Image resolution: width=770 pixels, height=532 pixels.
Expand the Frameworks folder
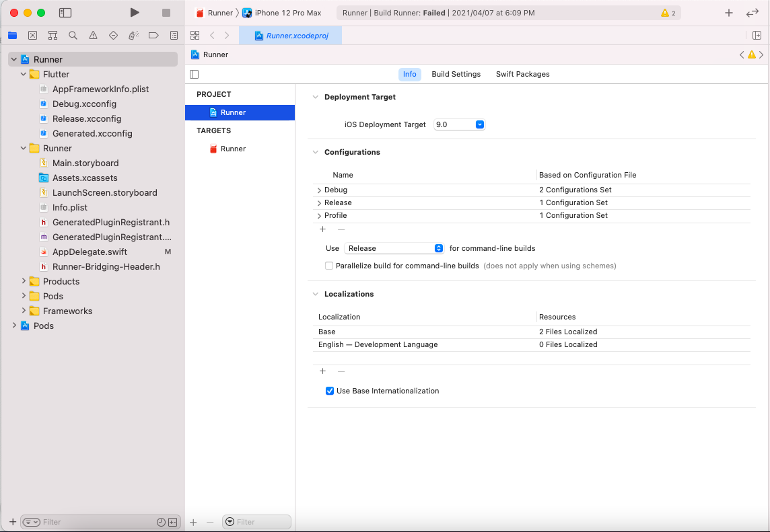23,311
